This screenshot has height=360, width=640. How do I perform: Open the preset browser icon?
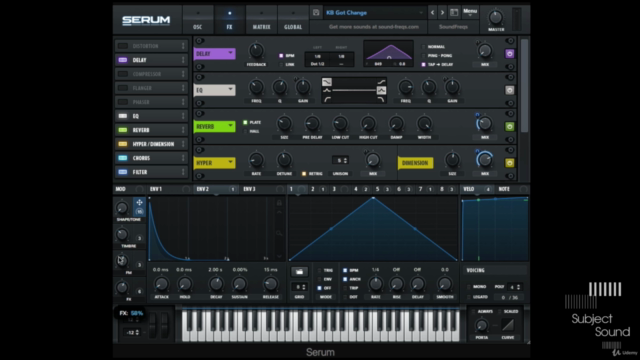tap(454, 13)
